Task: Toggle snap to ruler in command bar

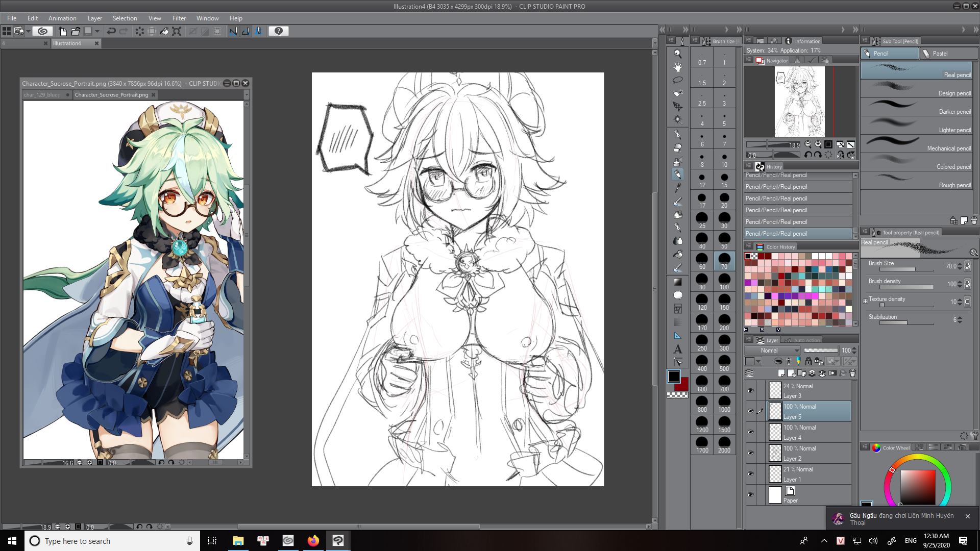Action: pos(233,31)
